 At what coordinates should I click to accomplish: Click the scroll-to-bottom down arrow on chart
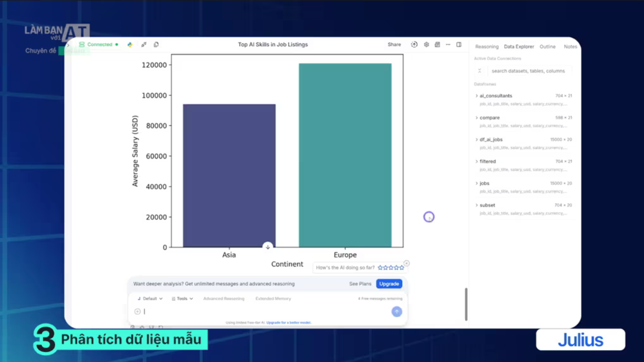point(268,247)
